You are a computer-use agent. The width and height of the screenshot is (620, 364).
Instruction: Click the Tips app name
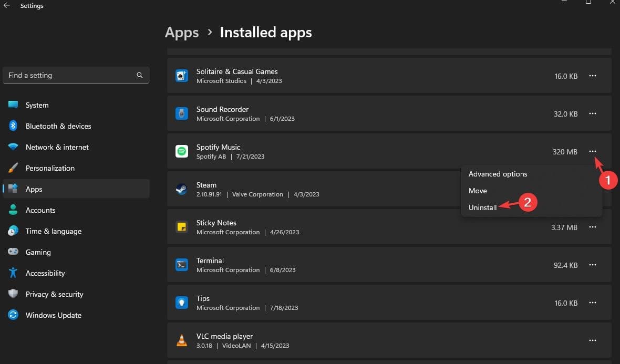(x=203, y=298)
